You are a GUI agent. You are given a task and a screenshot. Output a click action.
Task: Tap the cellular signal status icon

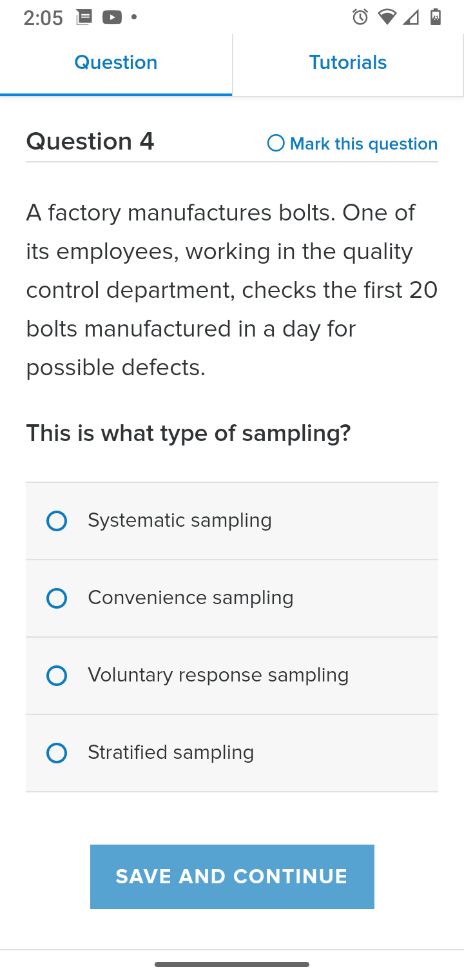click(x=411, y=17)
